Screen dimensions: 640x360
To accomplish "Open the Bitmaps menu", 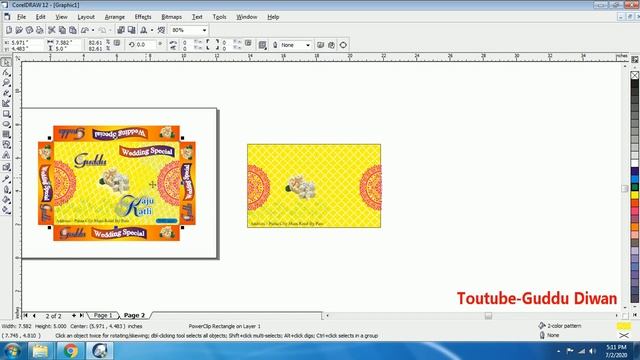I will [171, 17].
